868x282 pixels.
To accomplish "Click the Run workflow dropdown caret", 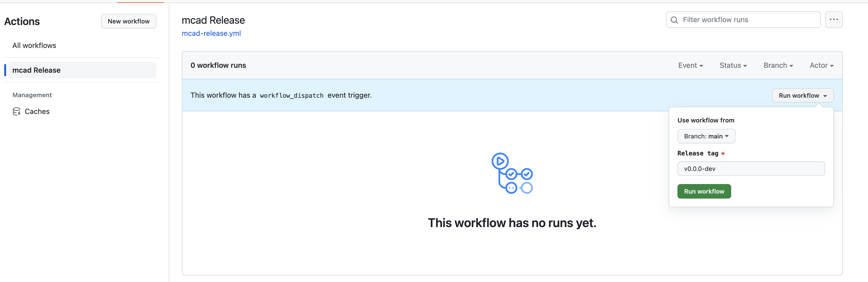I will point(825,96).
